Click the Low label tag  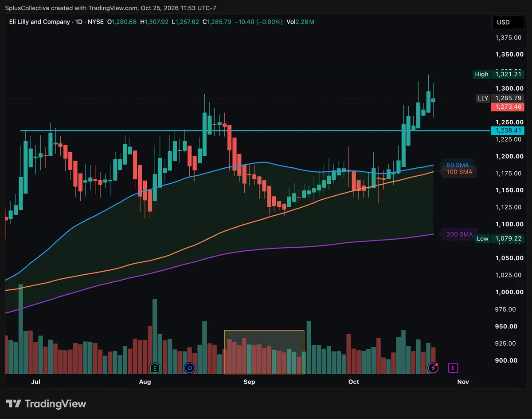(x=482, y=239)
